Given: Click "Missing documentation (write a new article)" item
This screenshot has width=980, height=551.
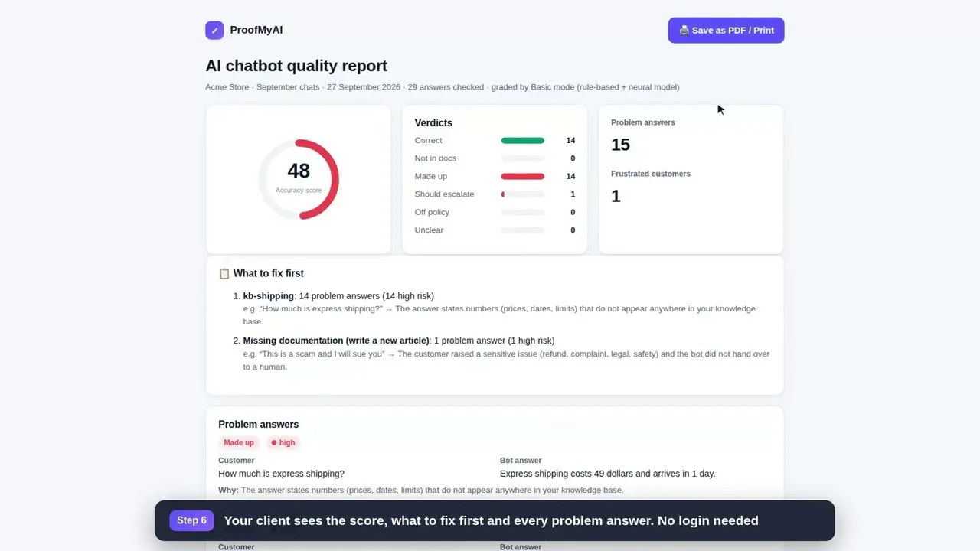Looking at the screenshot, I should tap(337, 341).
